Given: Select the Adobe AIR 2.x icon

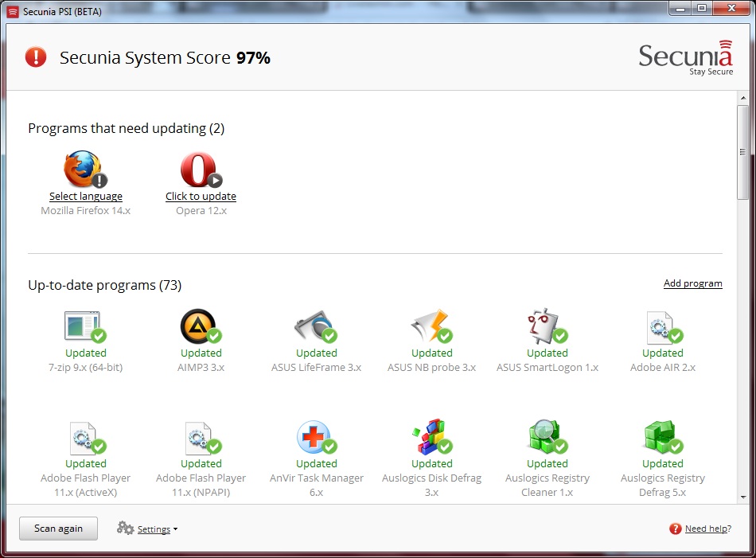Looking at the screenshot, I should [x=663, y=327].
